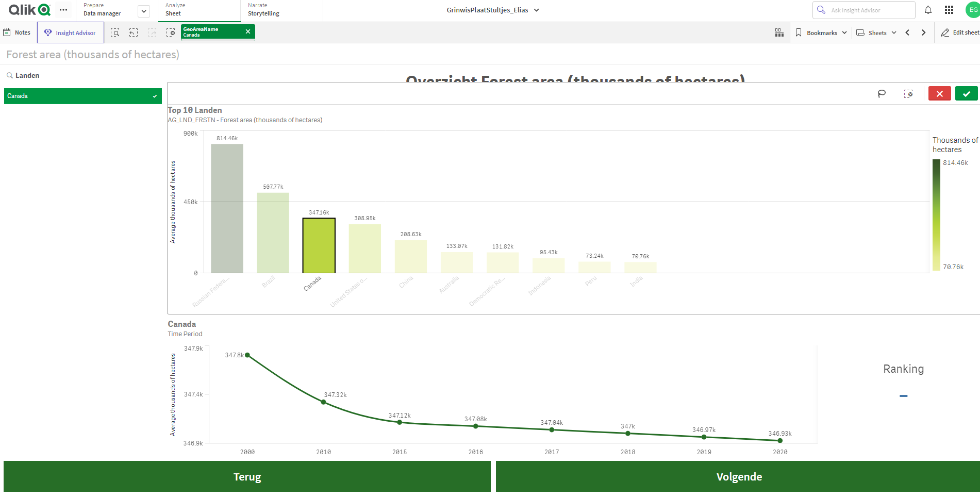Viewport: 980px width, 497px height.
Task: Click the lasso selection icon on the chart
Action: 882,93
